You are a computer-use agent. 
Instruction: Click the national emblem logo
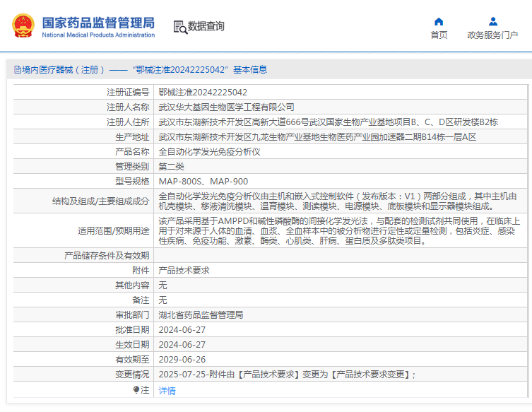pyautogui.click(x=23, y=25)
